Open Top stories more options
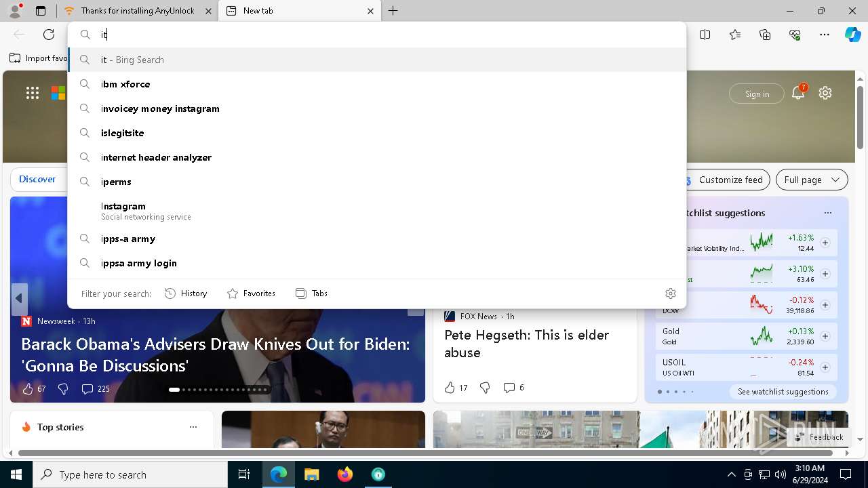The image size is (868, 488). [x=193, y=427]
